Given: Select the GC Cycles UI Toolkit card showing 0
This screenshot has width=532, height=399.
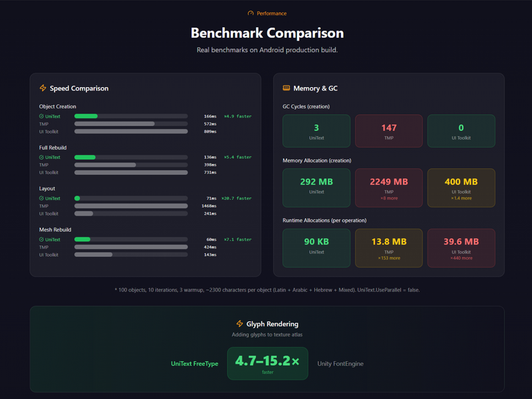Looking at the screenshot, I should pos(461,131).
